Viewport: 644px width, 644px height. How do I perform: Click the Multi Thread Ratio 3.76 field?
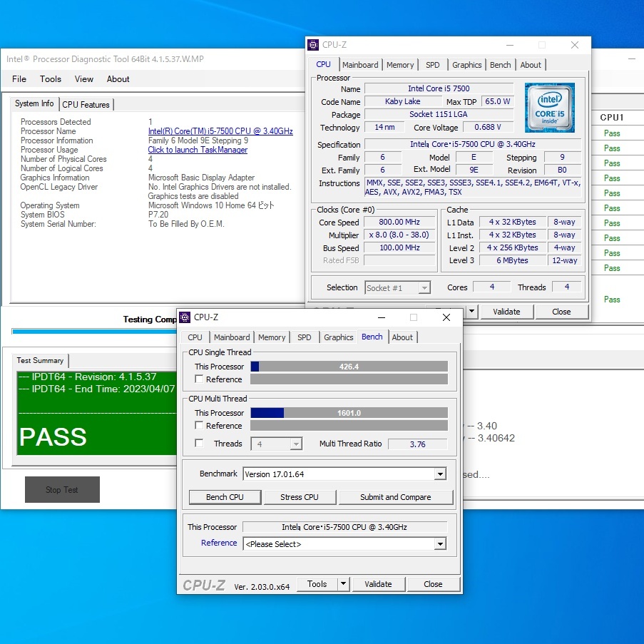point(418,444)
